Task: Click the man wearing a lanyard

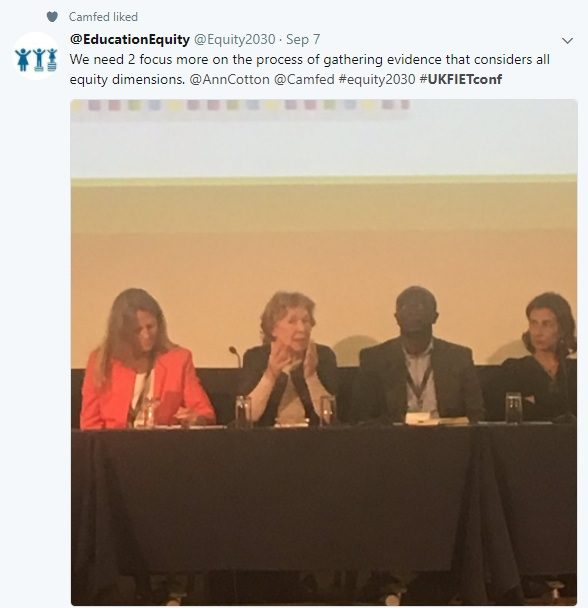Action: click(x=419, y=355)
